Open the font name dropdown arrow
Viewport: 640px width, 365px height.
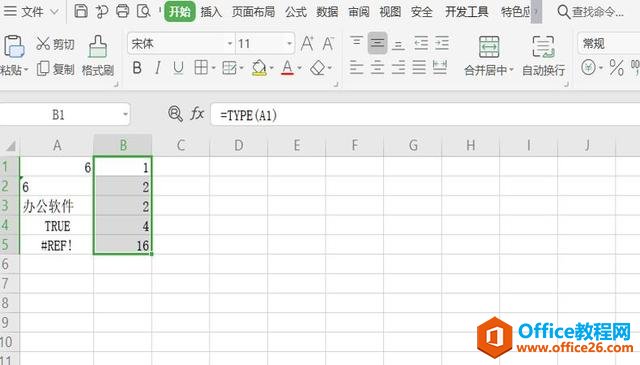pos(230,43)
